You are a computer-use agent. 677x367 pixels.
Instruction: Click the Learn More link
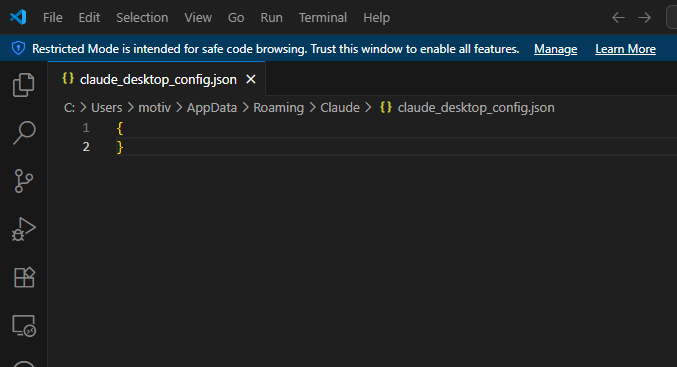(x=626, y=49)
